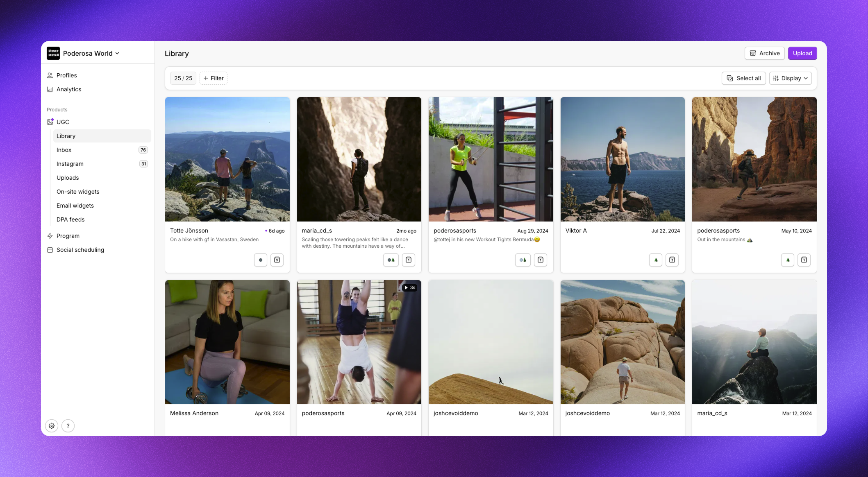Image resolution: width=868 pixels, height=477 pixels.
Task: Click caption starting 'Scaling those towering peaks'
Action: (x=355, y=243)
